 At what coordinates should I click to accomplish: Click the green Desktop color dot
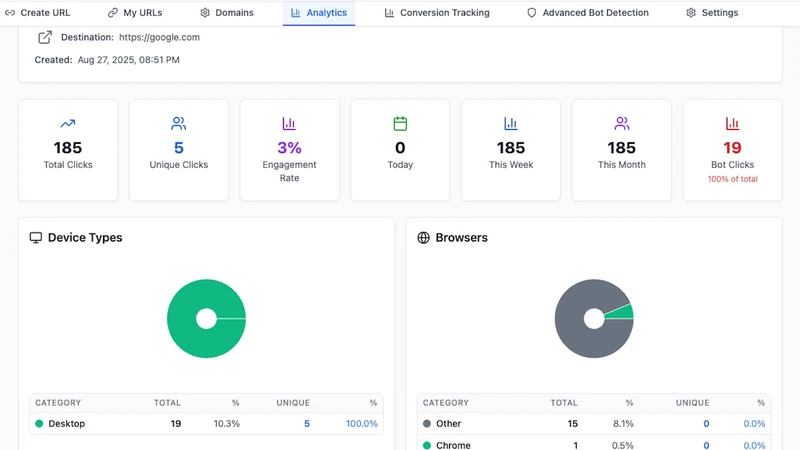click(39, 423)
